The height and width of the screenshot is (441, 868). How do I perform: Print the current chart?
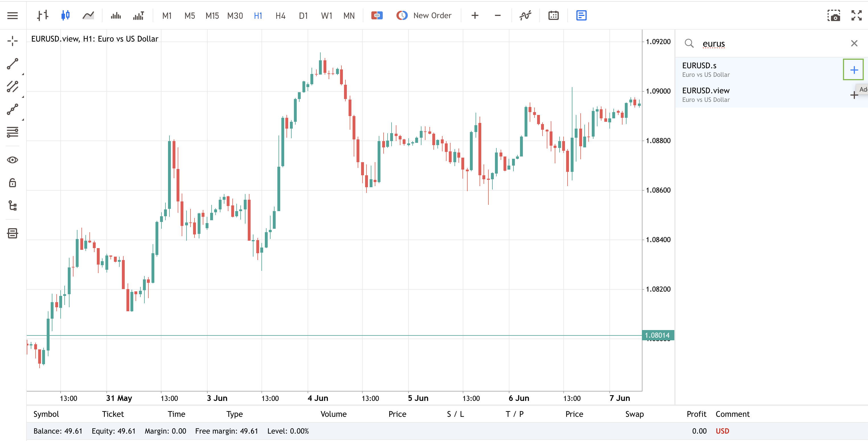pyautogui.click(x=13, y=233)
